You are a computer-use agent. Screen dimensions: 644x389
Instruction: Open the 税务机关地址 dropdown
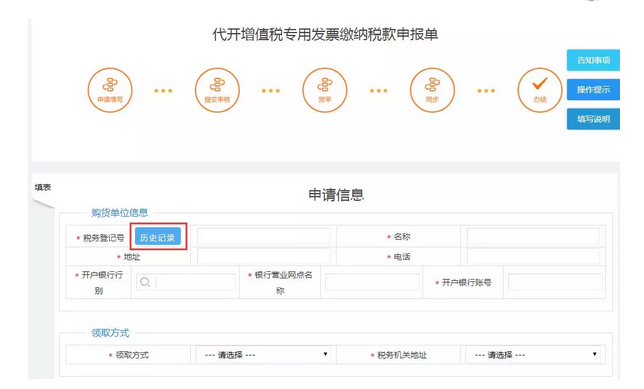pos(533,354)
